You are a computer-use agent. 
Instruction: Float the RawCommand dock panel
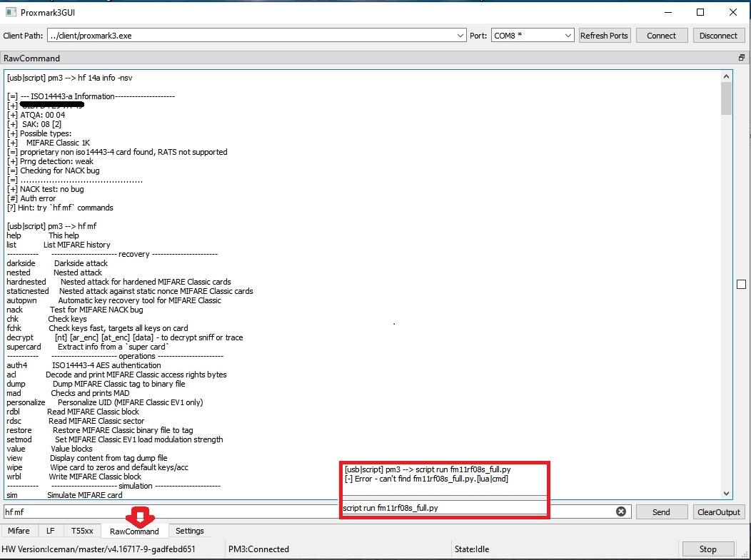pos(741,58)
